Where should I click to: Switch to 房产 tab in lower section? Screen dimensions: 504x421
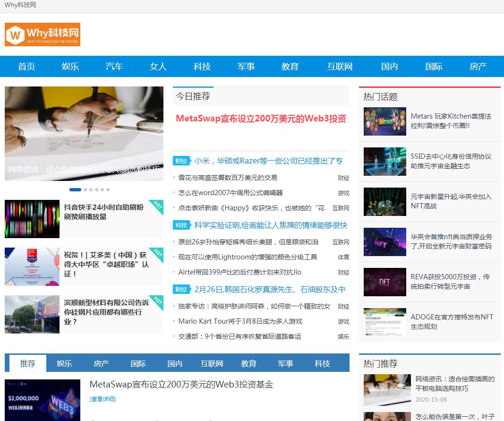(101, 363)
